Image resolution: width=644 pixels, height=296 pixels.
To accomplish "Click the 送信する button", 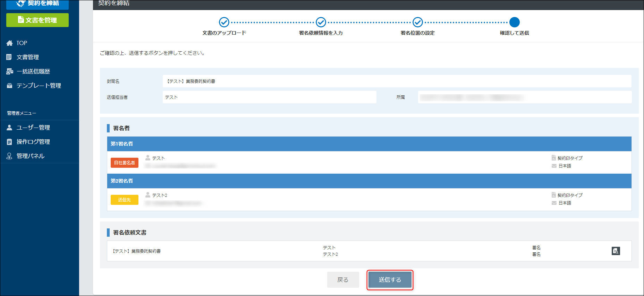I will pyautogui.click(x=390, y=280).
